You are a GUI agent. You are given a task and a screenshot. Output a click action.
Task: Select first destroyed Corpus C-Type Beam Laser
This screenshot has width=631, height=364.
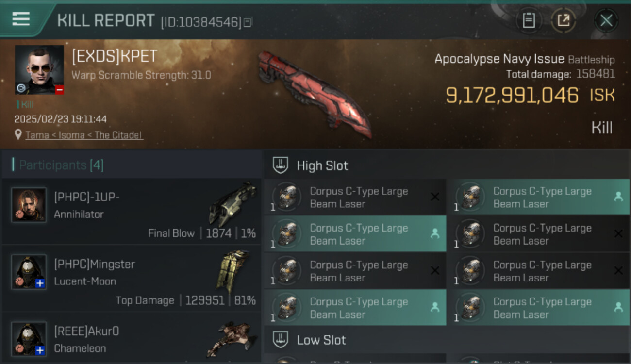[355, 198]
